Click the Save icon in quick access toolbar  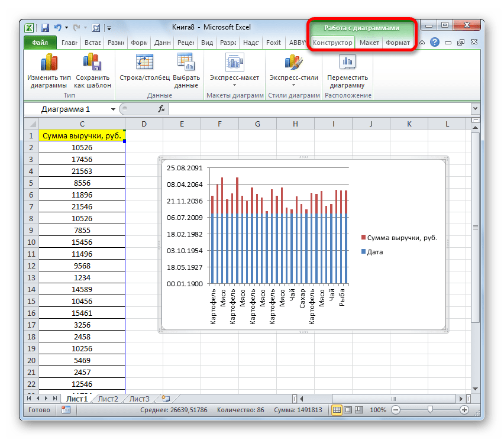tap(44, 27)
